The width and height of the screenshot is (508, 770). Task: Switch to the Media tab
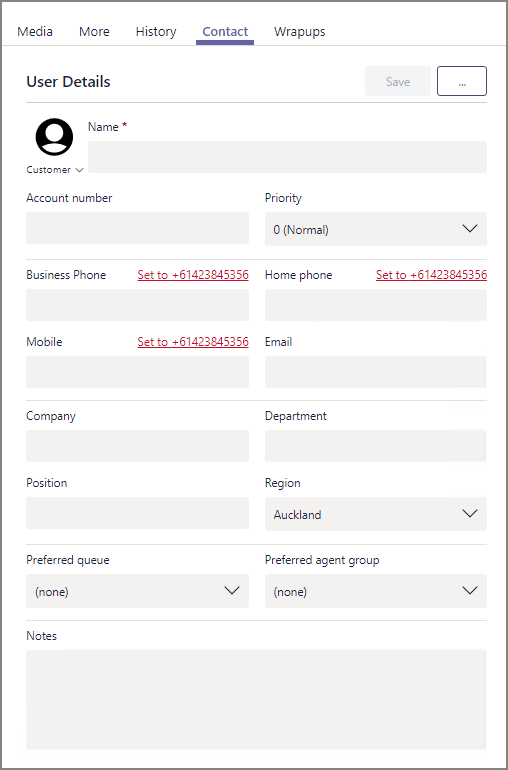coord(35,32)
